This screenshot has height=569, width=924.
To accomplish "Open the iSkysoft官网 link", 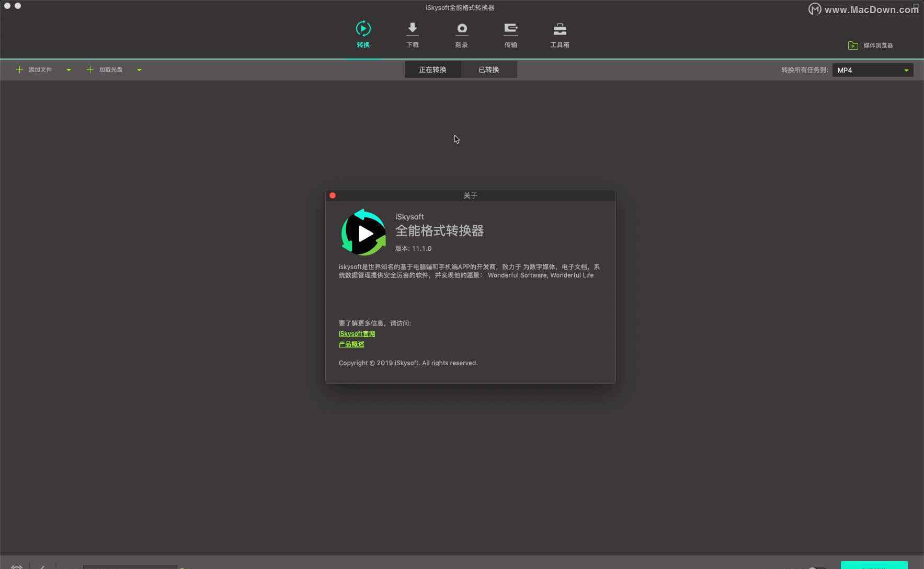I will click(x=357, y=333).
